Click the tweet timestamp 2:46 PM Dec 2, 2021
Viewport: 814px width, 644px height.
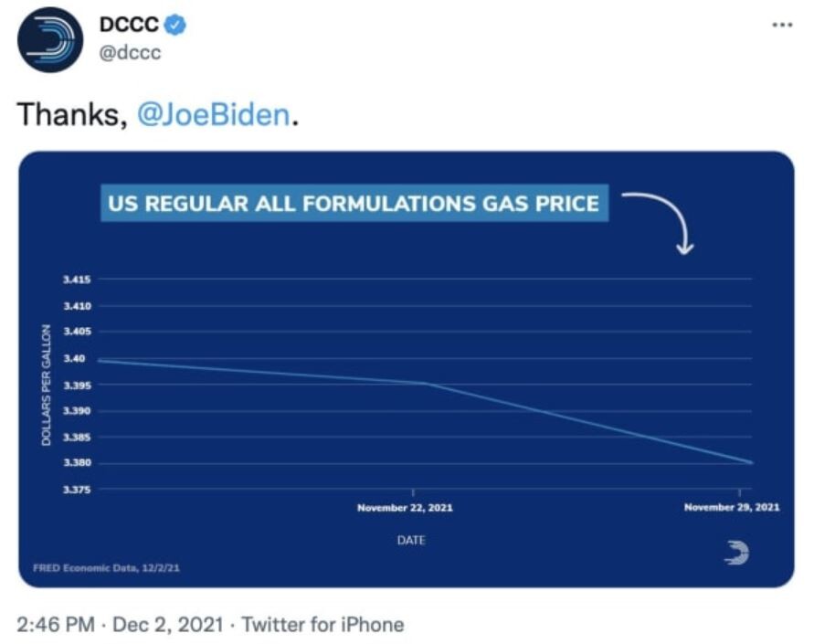tap(119, 625)
